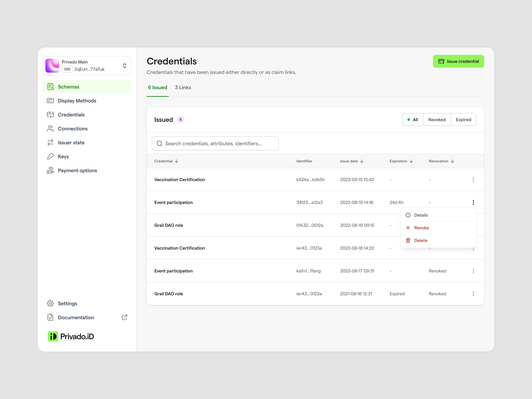Select Display Methods in the sidebar

77,100
